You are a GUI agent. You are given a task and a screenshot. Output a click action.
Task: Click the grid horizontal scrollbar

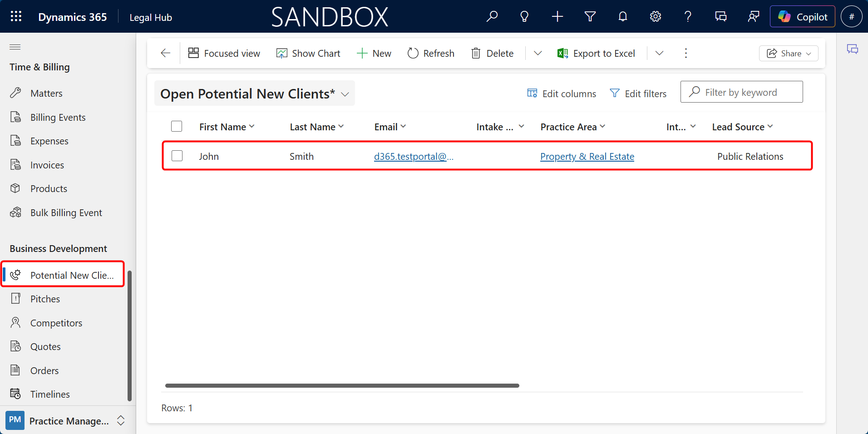click(x=342, y=385)
